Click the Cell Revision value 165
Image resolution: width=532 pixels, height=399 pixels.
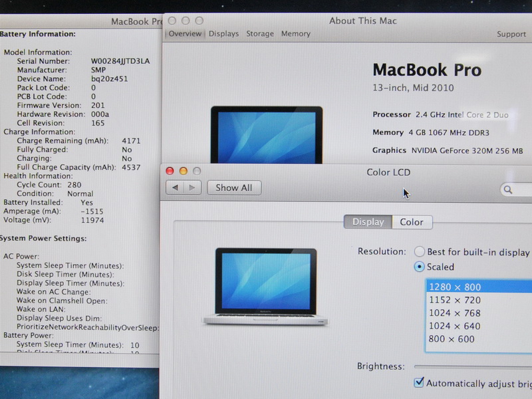98,123
